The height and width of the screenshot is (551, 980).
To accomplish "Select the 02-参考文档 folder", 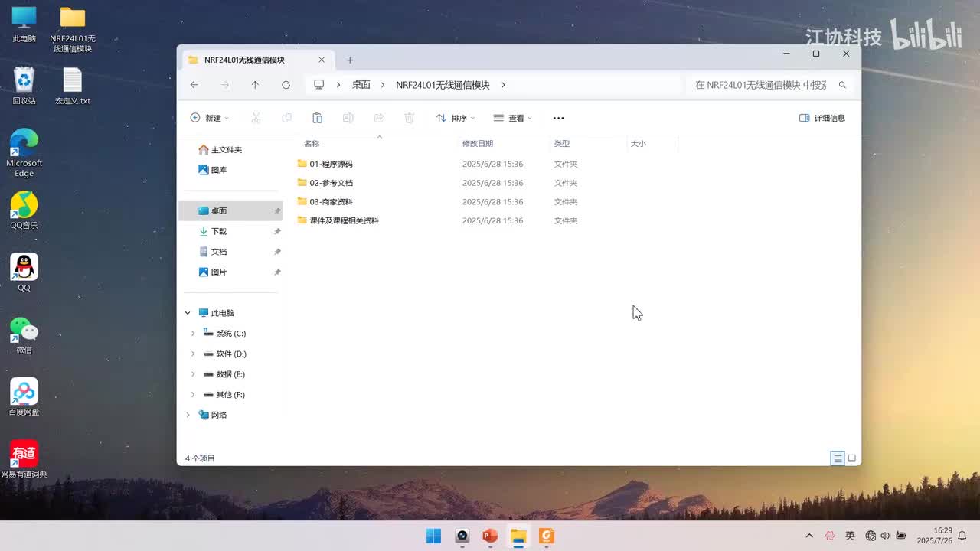I will 331,183.
